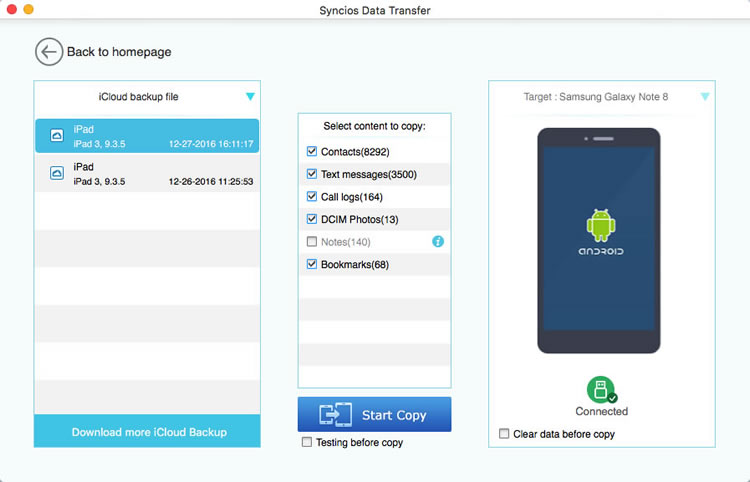The height and width of the screenshot is (482, 750).
Task: Click the Android phone illustration
Action: pyautogui.click(x=598, y=241)
